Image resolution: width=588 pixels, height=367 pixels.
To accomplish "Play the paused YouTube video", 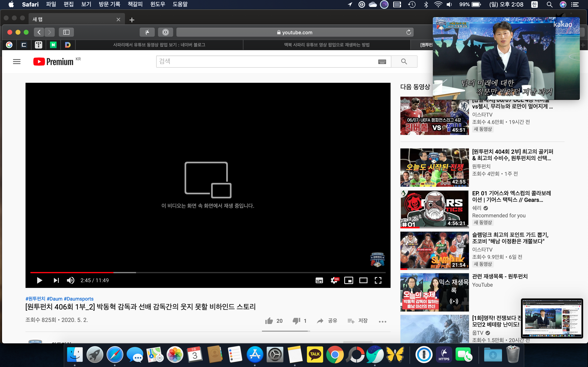I will [x=39, y=280].
